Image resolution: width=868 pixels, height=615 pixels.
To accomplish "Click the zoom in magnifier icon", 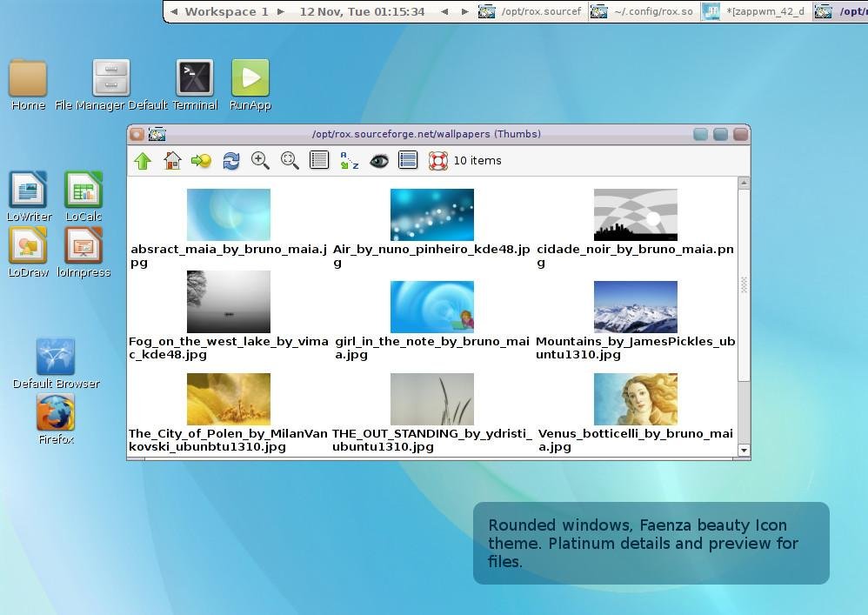I will tap(260, 161).
